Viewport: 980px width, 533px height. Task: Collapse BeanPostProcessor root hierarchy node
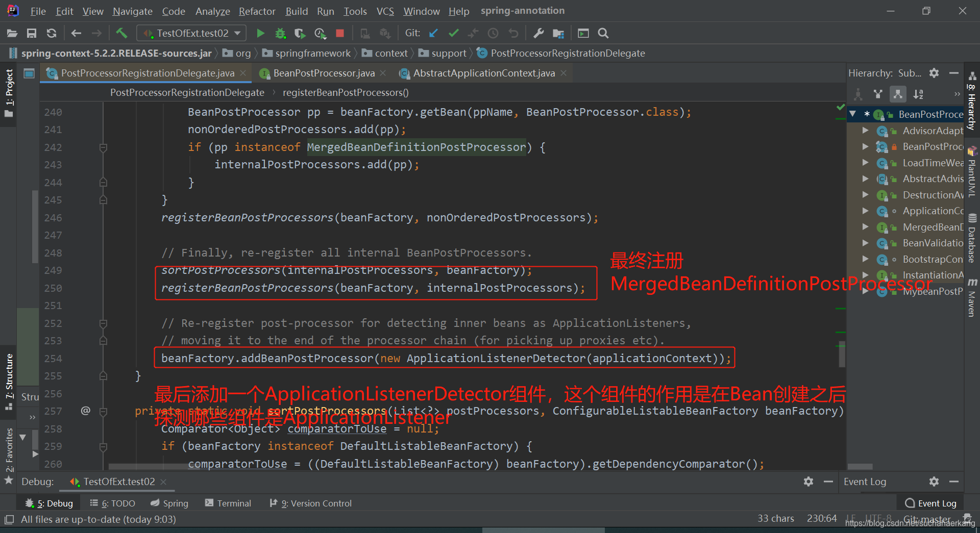853,114
